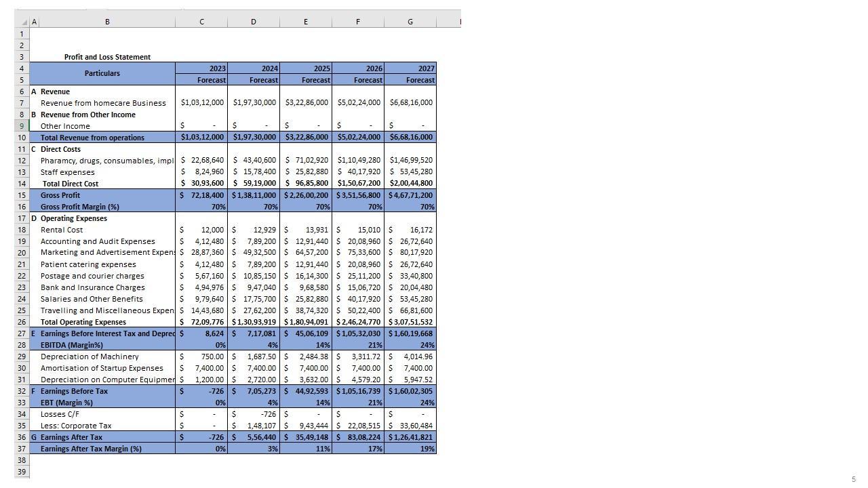The height and width of the screenshot is (488, 868).
Task: Click the 2023 year header cell
Action: coord(201,68)
